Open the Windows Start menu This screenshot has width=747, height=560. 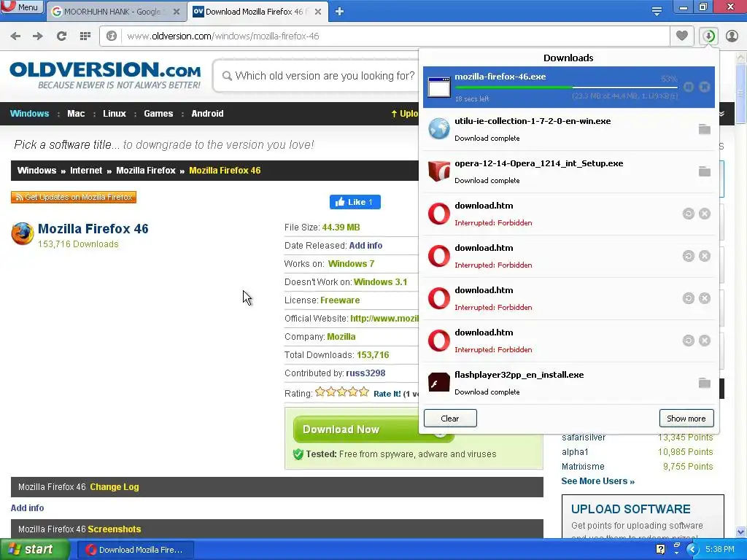click(34, 549)
